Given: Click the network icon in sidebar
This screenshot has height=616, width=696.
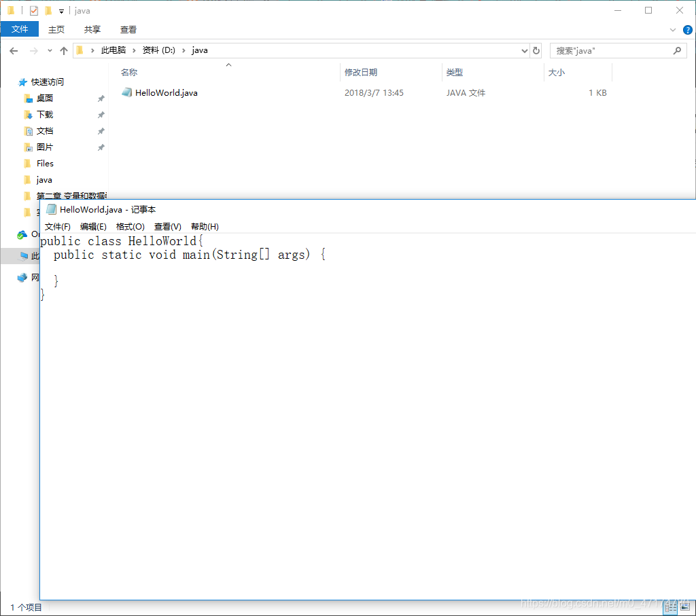Looking at the screenshot, I should pos(22,278).
